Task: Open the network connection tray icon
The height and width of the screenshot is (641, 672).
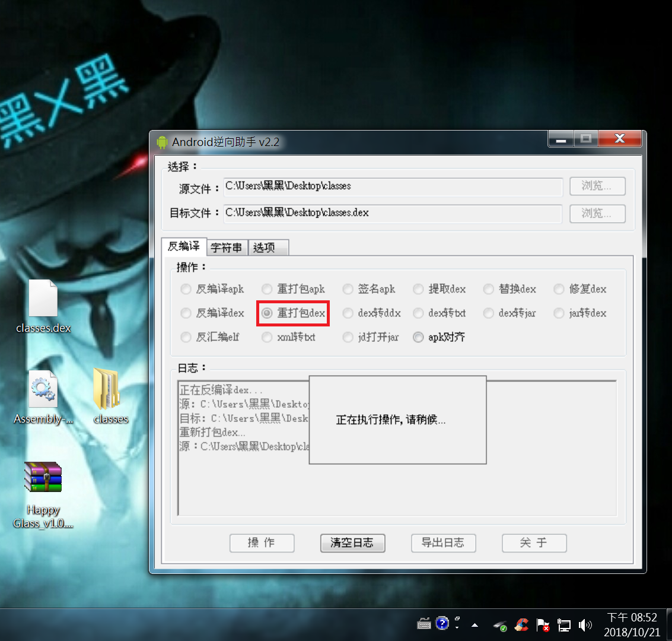Action: tap(563, 626)
